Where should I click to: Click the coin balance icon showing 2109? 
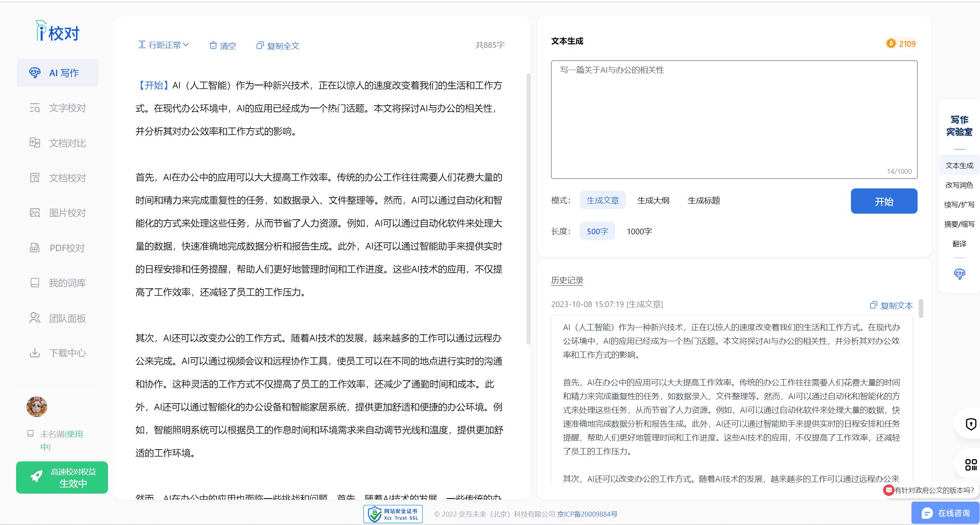click(x=891, y=44)
